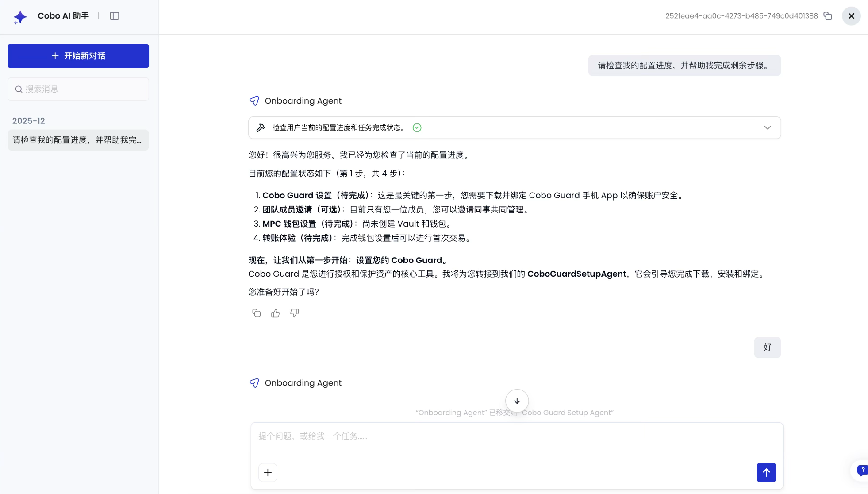Click the Onboarding Agent avatar icon

[x=254, y=101]
